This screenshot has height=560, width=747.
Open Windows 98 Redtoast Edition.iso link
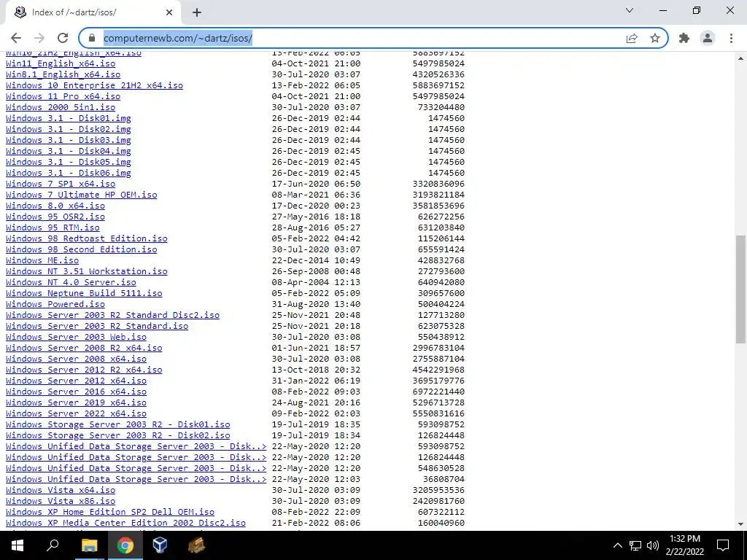click(x=87, y=238)
